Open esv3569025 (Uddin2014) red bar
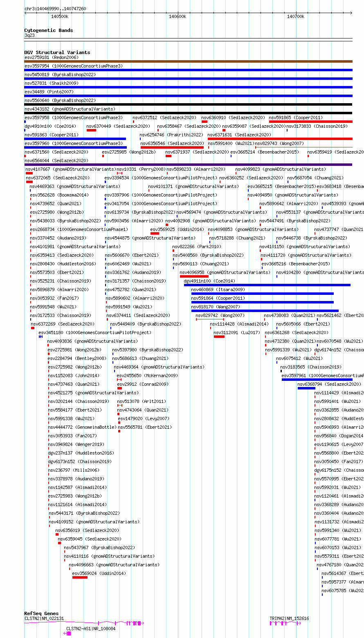Viewport: 364px width, 638px height. pos(155,233)
